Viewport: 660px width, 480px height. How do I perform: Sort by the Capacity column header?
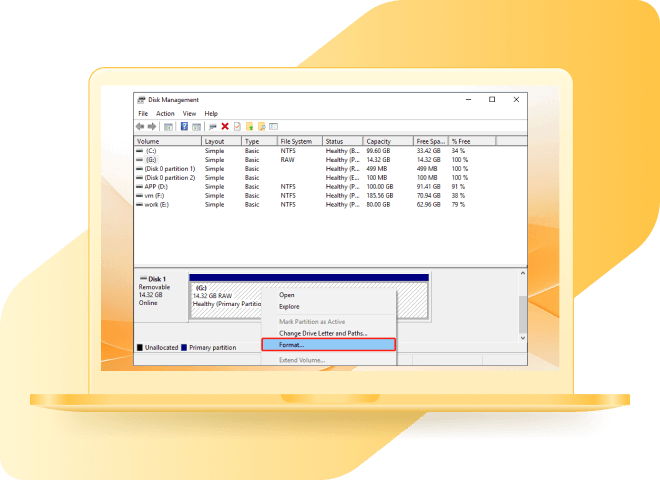coord(388,141)
